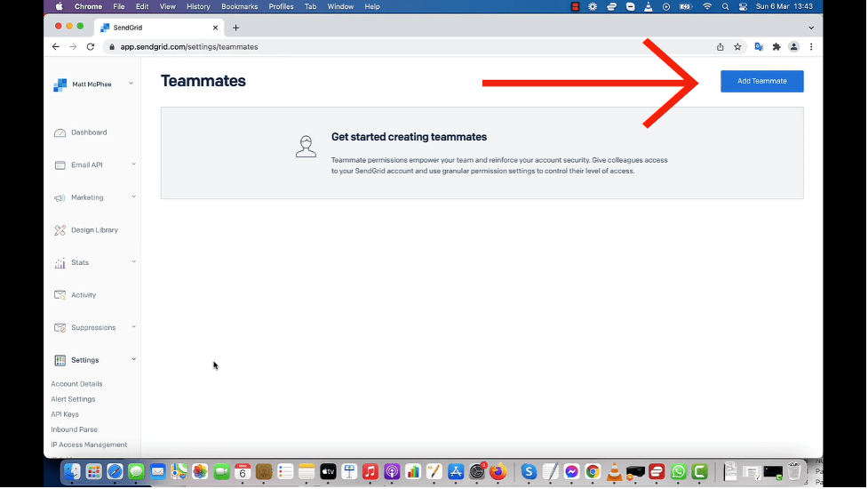Click the battery status icon
The width and height of the screenshot is (868, 489).
pos(687,6)
